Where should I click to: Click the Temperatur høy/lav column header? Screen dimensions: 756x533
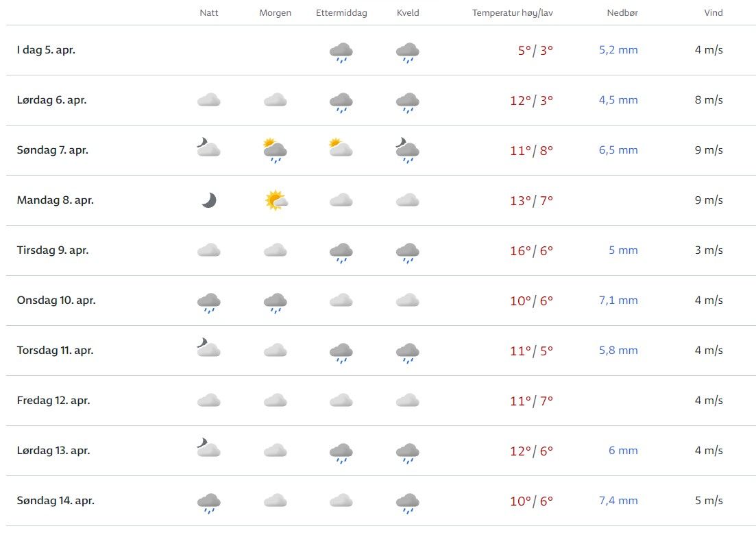tap(512, 13)
